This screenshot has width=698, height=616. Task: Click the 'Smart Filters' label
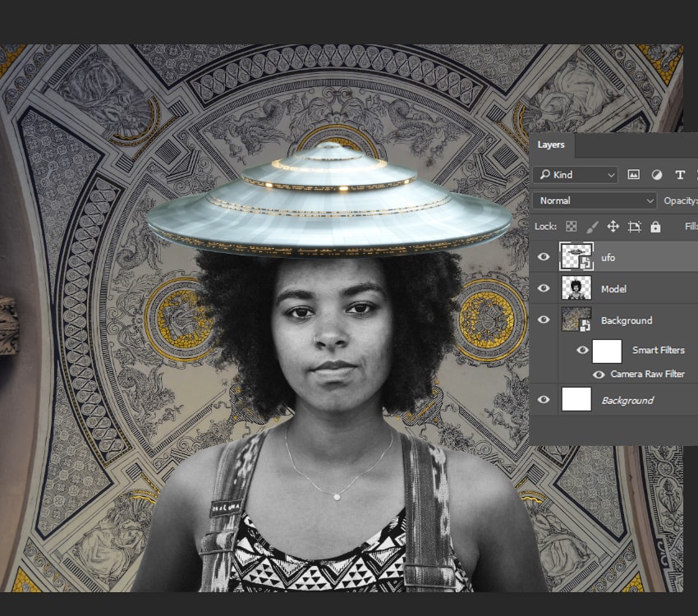click(x=659, y=350)
